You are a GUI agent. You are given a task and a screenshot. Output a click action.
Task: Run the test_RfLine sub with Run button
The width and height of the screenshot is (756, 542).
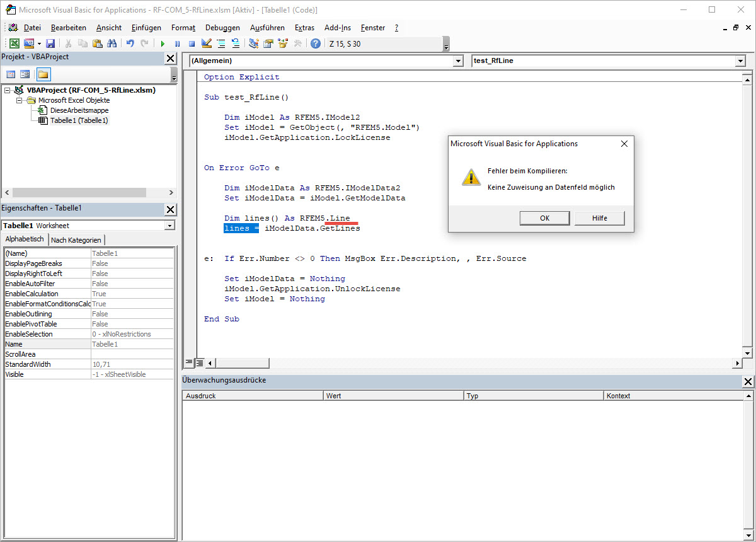click(x=163, y=43)
